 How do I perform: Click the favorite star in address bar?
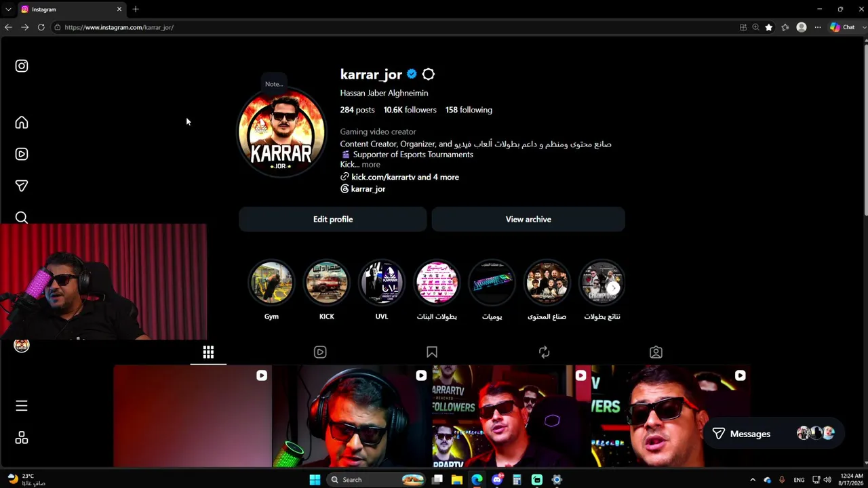(x=768, y=27)
